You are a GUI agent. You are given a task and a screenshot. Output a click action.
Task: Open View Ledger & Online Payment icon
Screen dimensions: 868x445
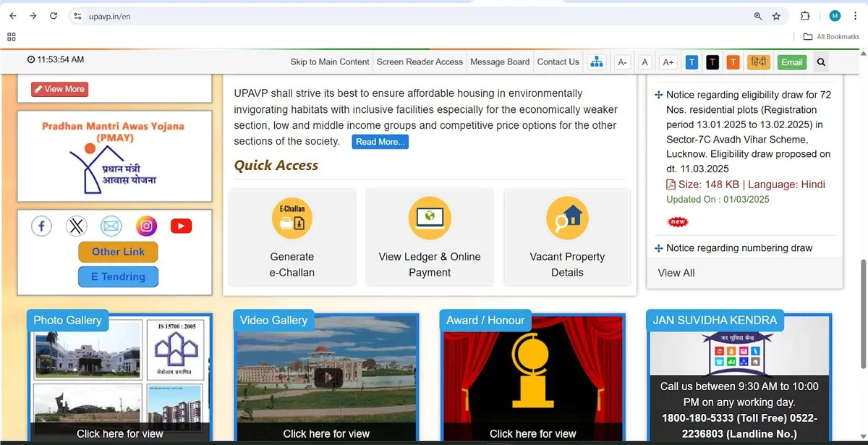point(429,218)
